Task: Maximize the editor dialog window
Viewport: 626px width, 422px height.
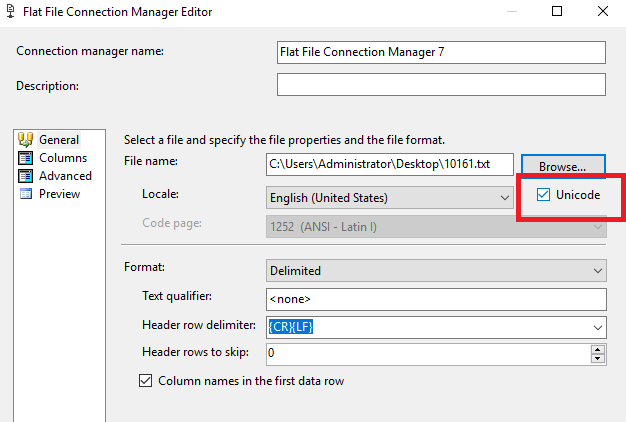Action: point(557,12)
